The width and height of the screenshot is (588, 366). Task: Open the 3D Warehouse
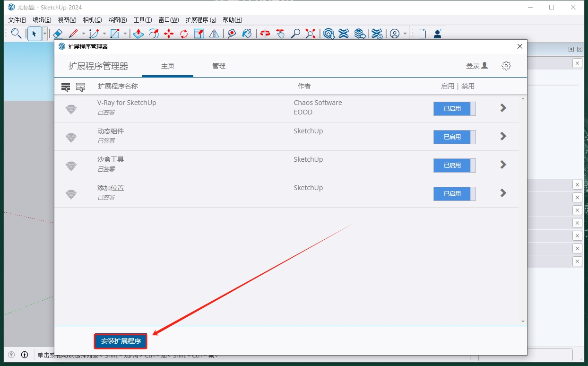[x=329, y=34]
